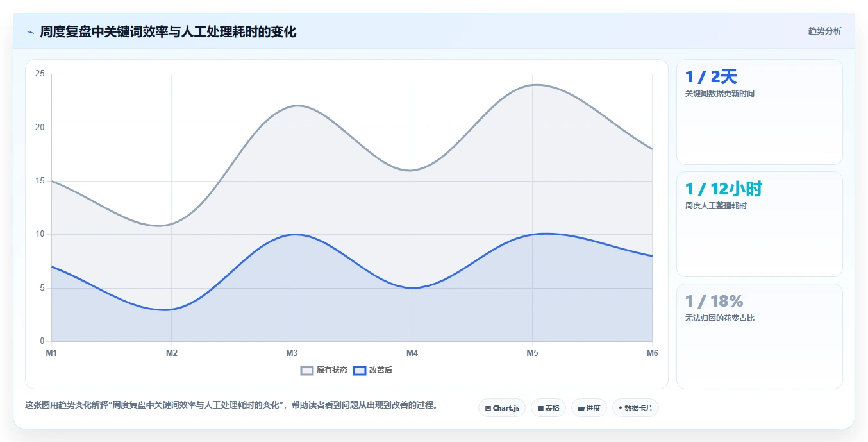The image size is (868, 442).
Task: Click the caption text below the chart
Action: tap(231, 405)
